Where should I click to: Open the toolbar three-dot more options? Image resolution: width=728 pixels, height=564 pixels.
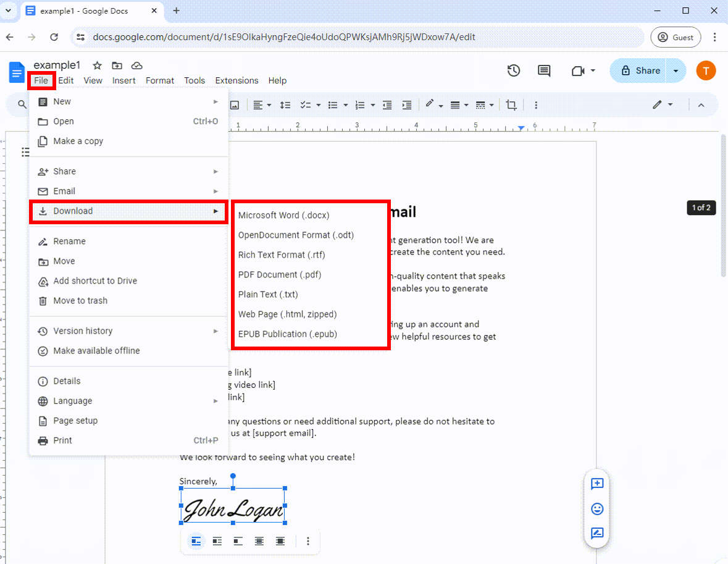pos(536,105)
